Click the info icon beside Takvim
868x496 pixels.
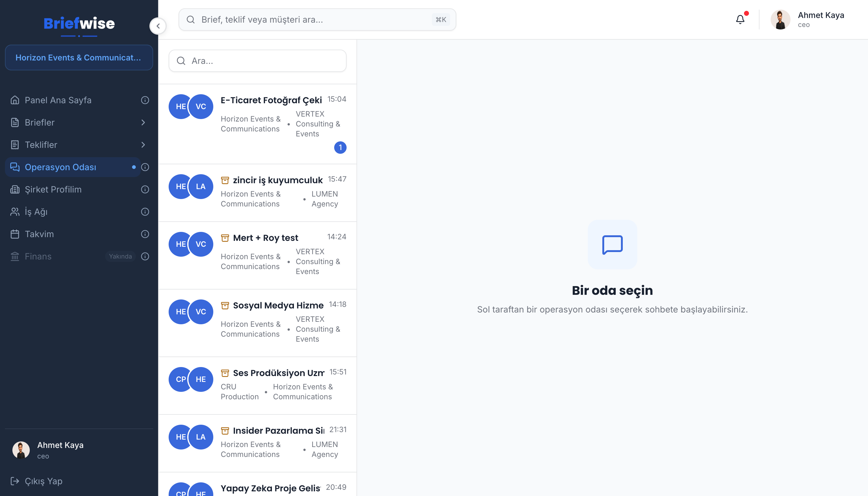click(145, 234)
